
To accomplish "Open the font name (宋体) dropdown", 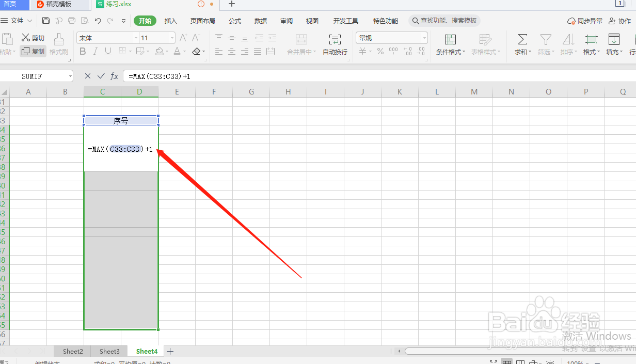I will click(136, 38).
